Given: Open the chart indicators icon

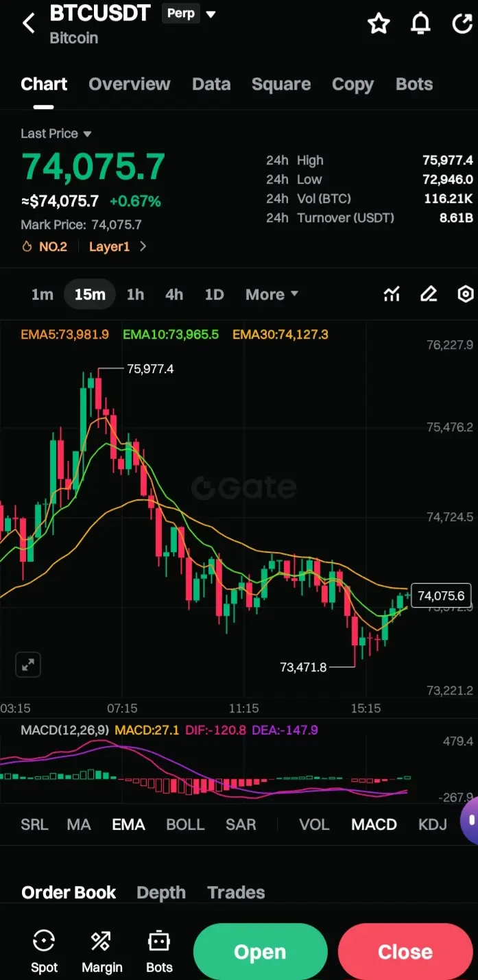Looking at the screenshot, I should 392,294.
